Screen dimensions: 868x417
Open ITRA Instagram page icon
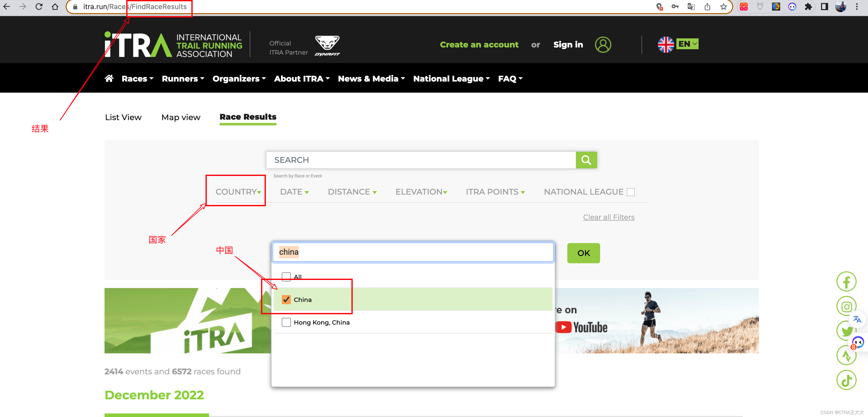pos(846,306)
